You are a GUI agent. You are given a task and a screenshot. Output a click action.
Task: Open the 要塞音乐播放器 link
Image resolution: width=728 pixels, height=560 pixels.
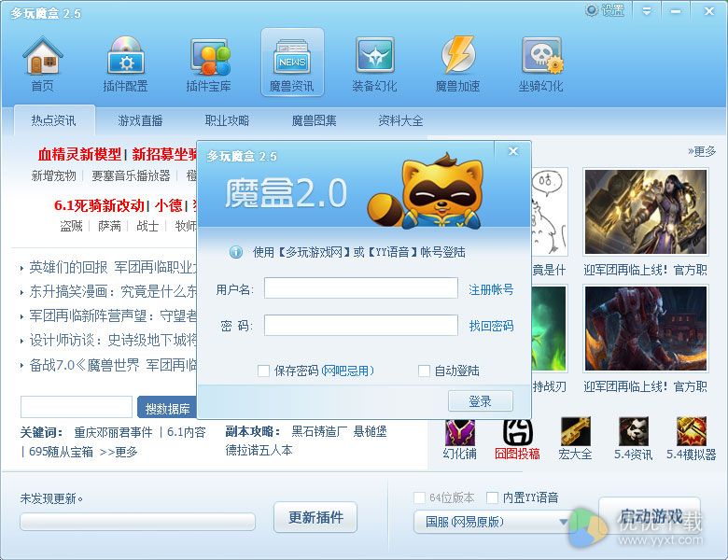[x=131, y=175]
